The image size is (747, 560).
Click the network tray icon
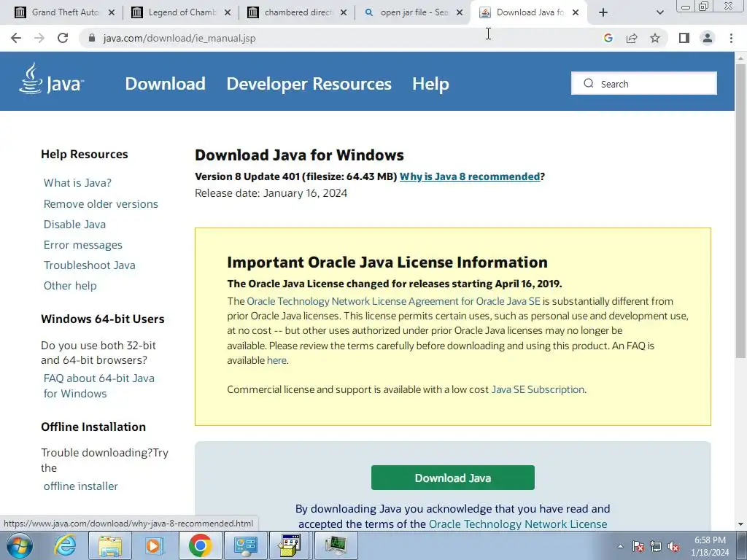coord(656,546)
